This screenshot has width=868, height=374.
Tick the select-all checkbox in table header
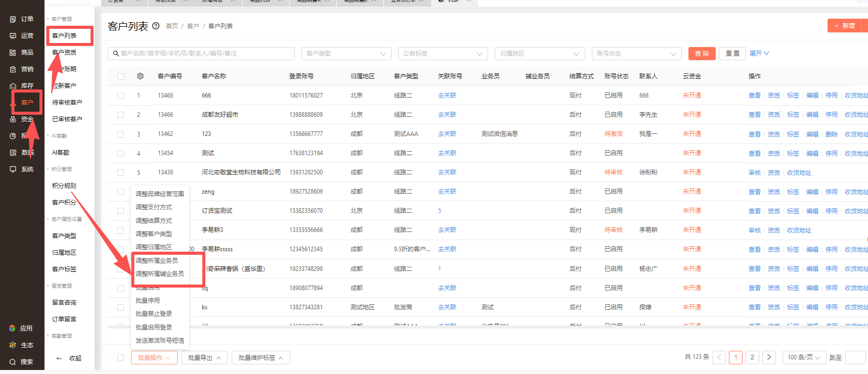point(120,76)
